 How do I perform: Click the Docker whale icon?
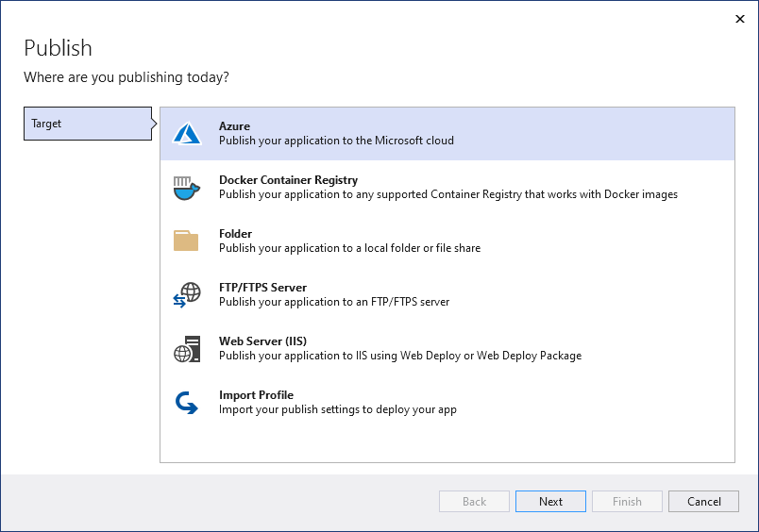point(187,188)
